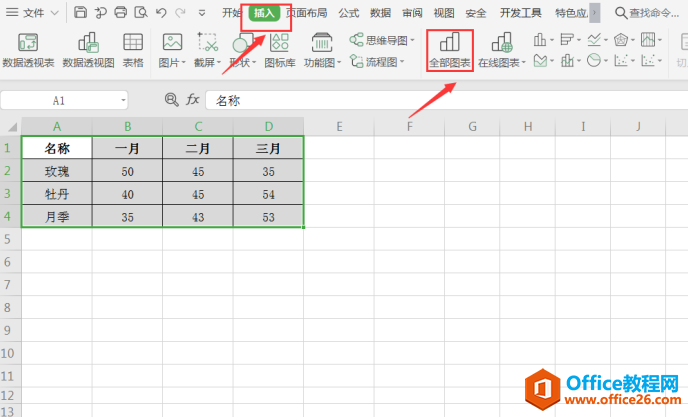This screenshot has height=417, width=688.
Task: Click the 表格 table icon
Action: (x=133, y=50)
